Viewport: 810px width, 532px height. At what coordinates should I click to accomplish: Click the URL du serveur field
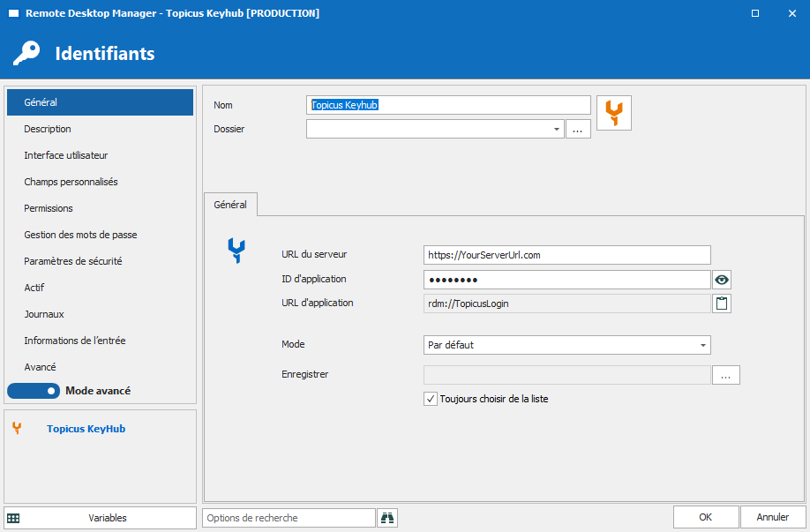pyautogui.click(x=566, y=255)
